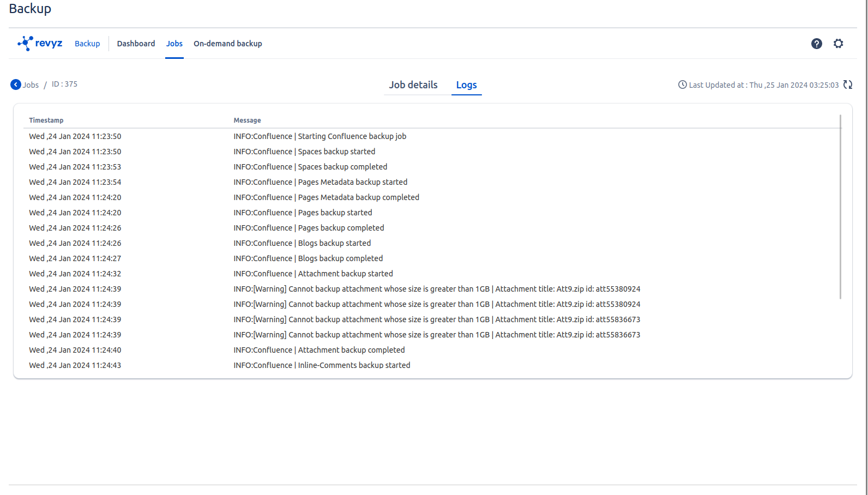Select the Starting Confluence backup job log row
The width and height of the screenshot is (868, 495).
[320, 136]
